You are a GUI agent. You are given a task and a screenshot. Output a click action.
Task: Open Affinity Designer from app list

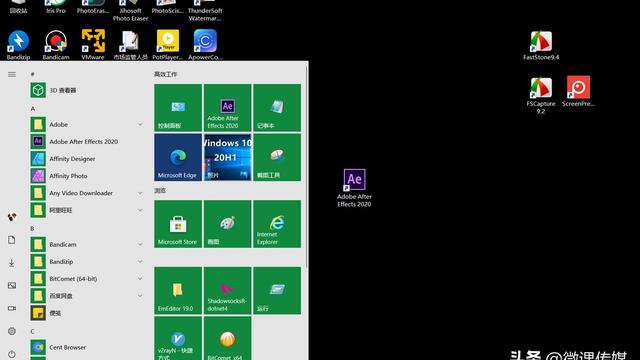87,159
